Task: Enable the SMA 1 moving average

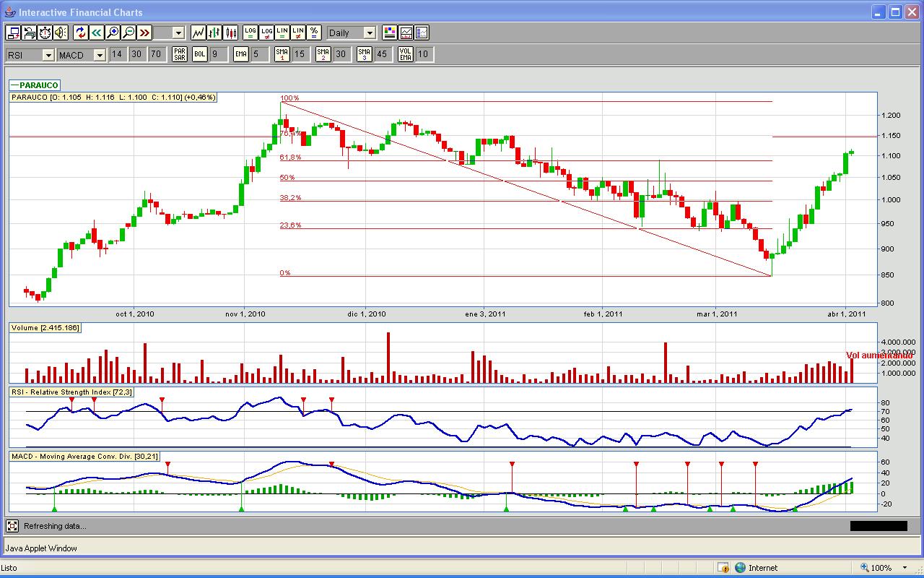Action: [282, 54]
